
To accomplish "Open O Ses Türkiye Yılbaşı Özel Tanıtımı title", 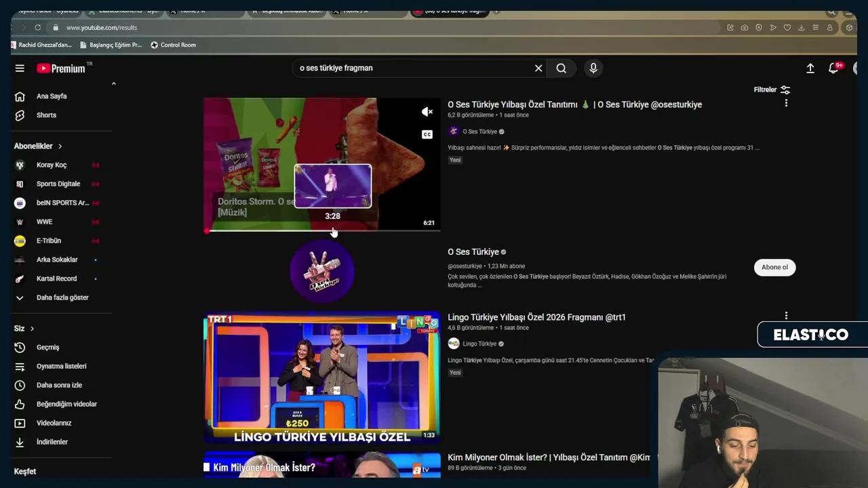I will (574, 105).
